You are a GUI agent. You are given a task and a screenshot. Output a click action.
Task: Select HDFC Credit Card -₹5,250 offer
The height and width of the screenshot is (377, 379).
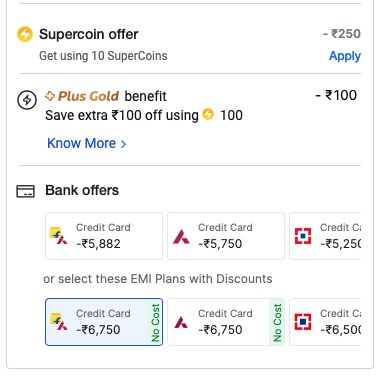coord(325,236)
